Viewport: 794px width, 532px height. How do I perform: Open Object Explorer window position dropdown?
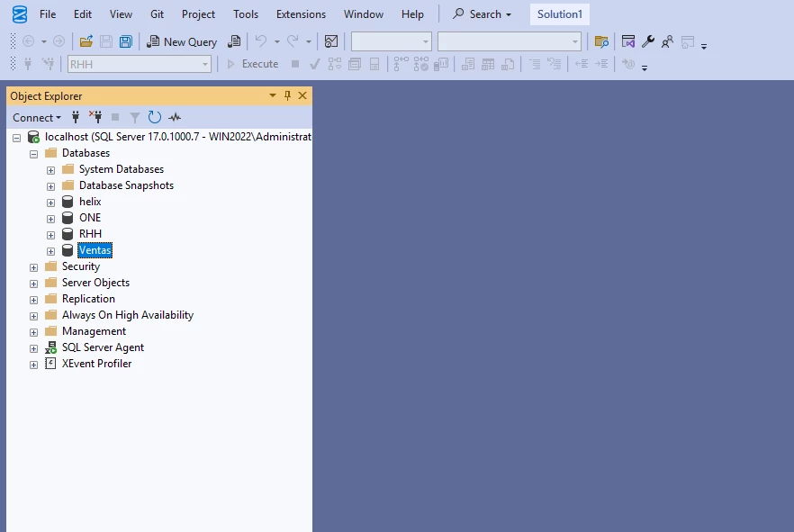point(273,95)
